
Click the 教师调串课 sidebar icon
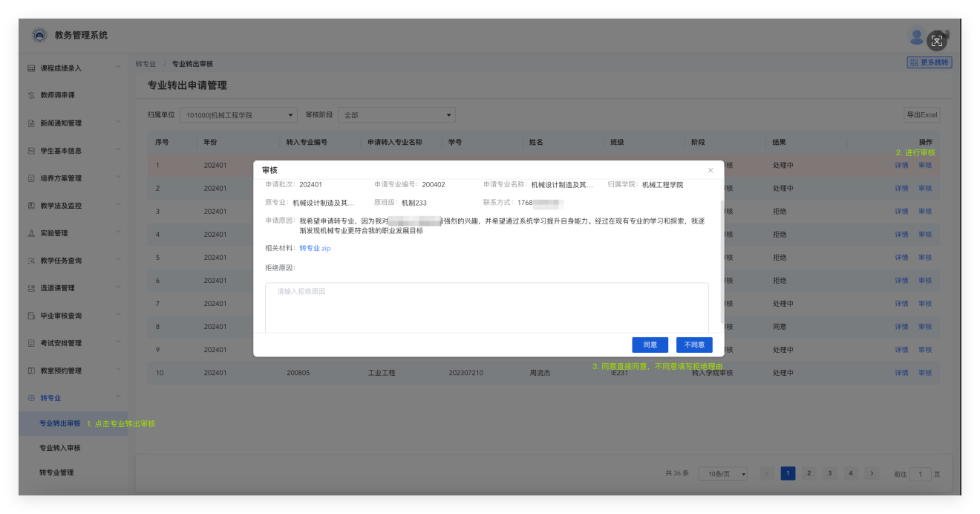(31, 96)
